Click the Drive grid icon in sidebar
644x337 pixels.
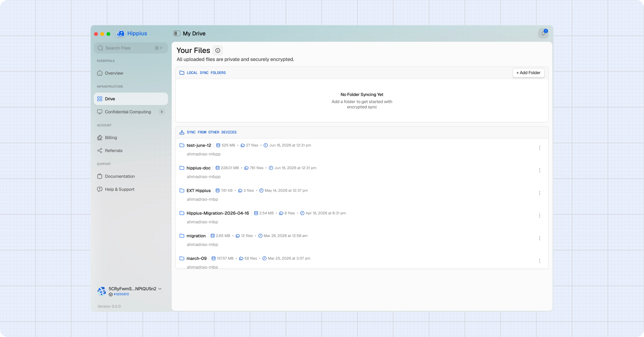[x=100, y=99]
